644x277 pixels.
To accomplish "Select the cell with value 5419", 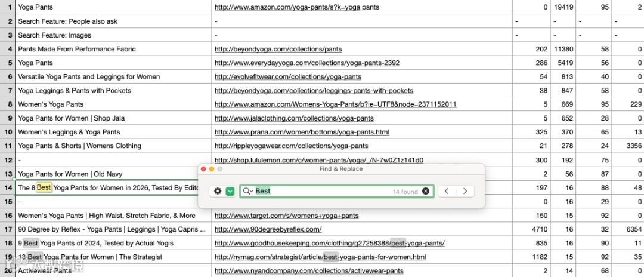I will (x=562, y=63).
